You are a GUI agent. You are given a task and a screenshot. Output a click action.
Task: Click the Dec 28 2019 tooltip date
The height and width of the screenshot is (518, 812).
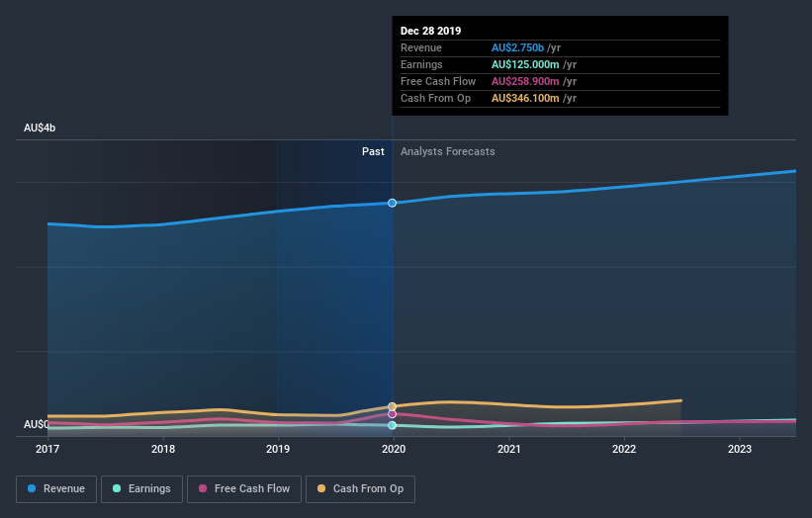coord(430,31)
